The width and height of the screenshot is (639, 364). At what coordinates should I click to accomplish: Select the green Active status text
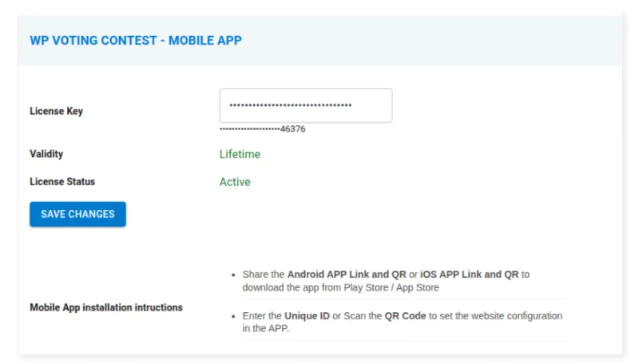tap(235, 182)
